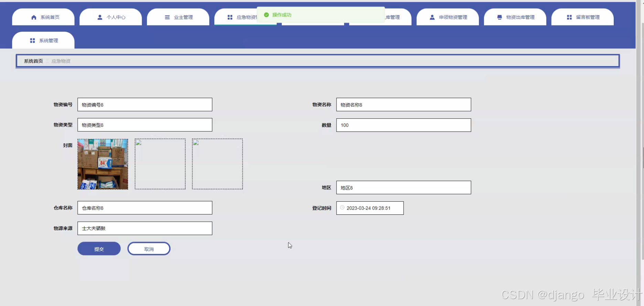Viewport: 644px width, 306px height.
Task: Click the green success check icon
Action: [266, 15]
